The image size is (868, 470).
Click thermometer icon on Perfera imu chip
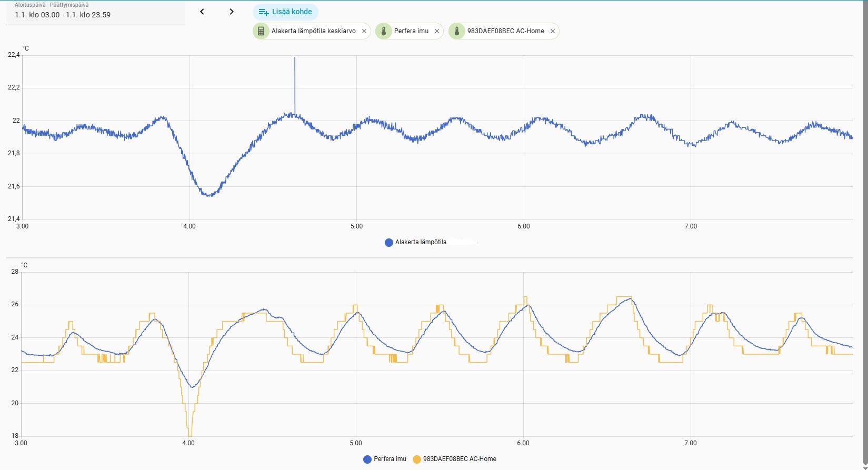[x=384, y=31]
